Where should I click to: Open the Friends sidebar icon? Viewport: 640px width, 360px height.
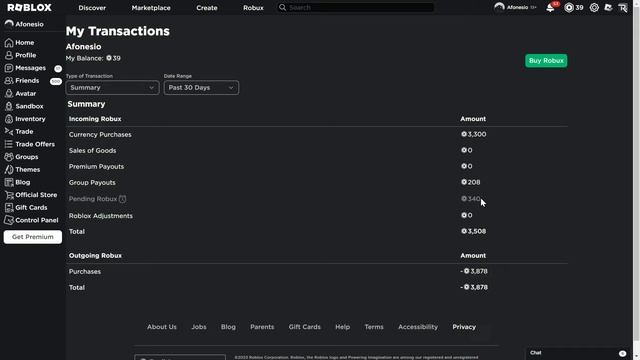(9, 80)
